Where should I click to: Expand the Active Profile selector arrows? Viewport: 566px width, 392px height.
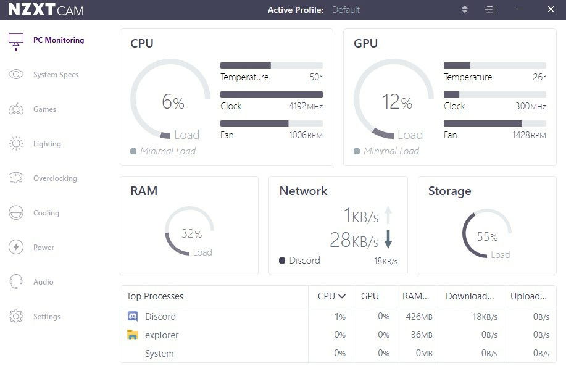pos(465,10)
